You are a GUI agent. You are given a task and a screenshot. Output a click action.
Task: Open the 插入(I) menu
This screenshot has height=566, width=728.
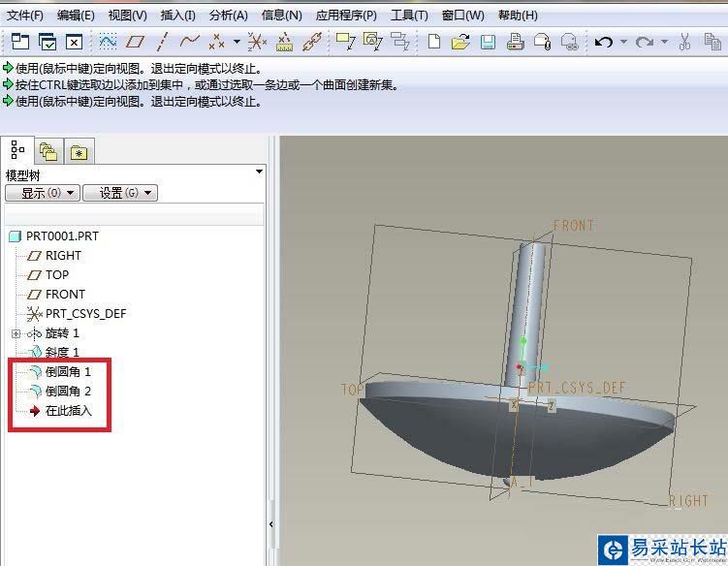pyautogui.click(x=177, y=16)
